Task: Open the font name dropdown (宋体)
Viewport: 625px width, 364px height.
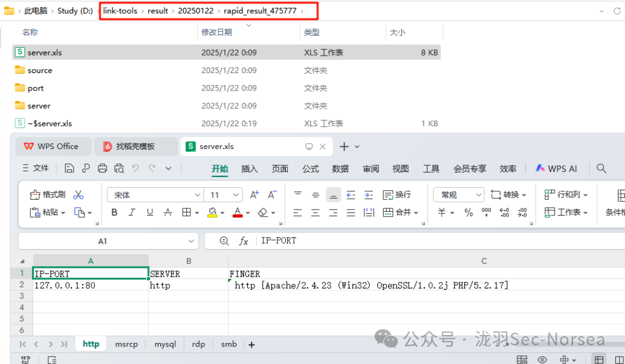Action: click(197, 195)
